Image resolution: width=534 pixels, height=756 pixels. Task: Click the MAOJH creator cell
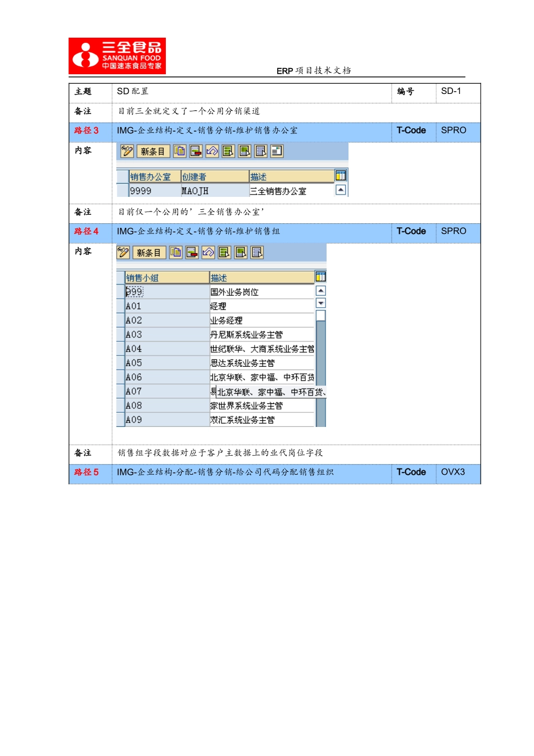[215, 191]
